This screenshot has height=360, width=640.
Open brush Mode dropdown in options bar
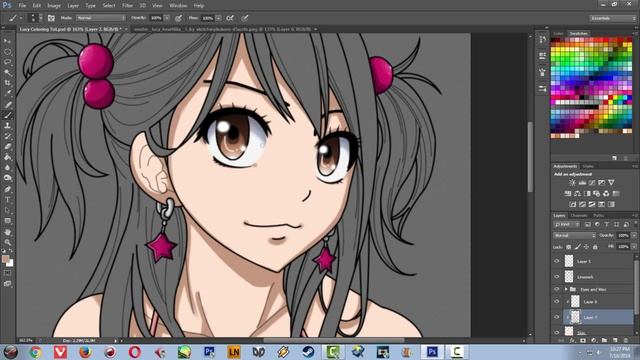click(101, 18)
